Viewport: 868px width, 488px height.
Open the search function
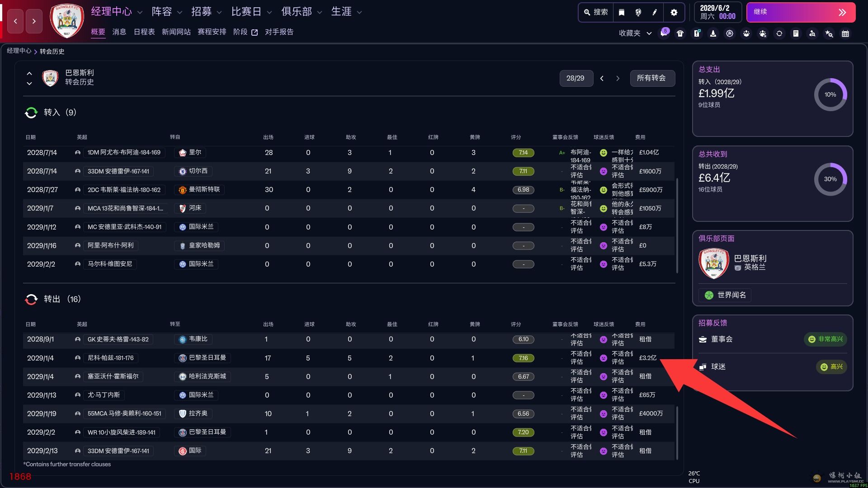[595, 12]
